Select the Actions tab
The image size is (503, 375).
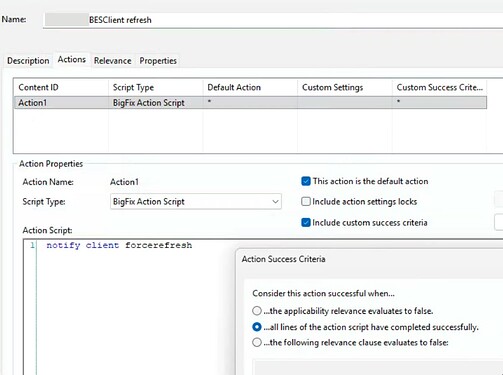pos(72,60)
